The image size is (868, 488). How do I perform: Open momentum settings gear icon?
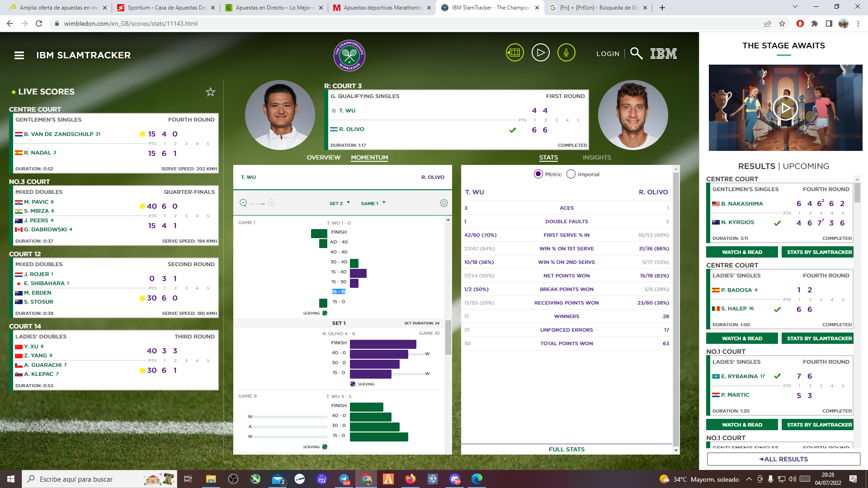444,203
